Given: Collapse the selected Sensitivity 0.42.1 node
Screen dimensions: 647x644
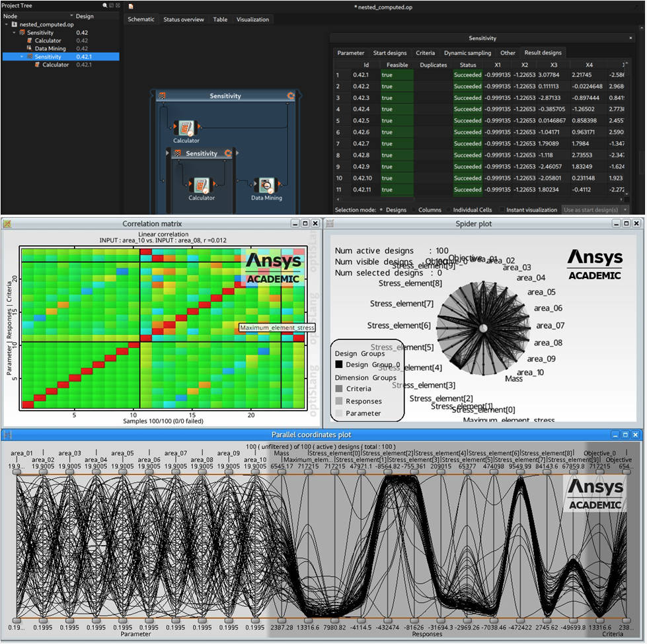Looking at the screenshot, I should [21, 57].
